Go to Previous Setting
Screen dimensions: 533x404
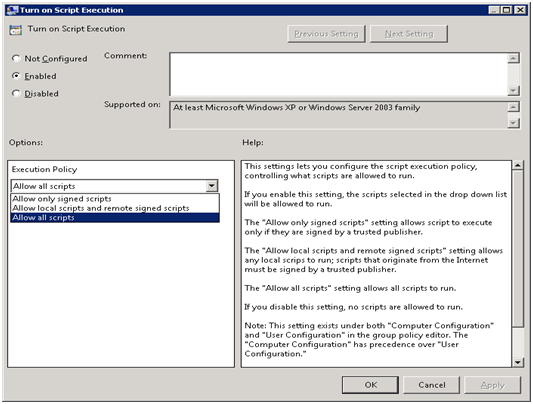[x=326, y=34]
